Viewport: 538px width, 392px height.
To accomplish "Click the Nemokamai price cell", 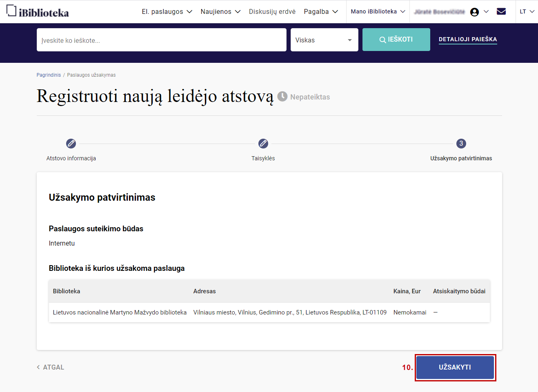I will pos(410,312).
